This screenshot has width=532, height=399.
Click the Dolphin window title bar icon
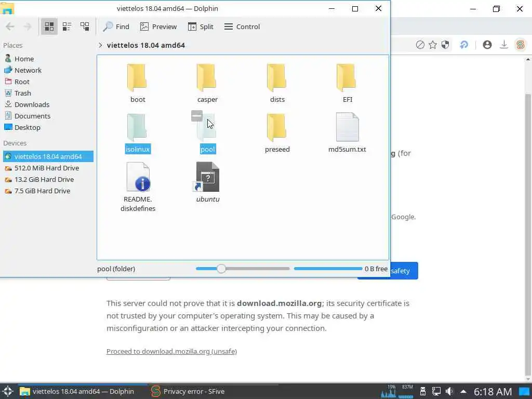7,8
